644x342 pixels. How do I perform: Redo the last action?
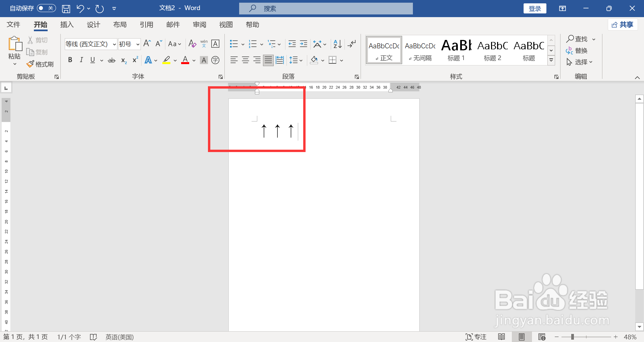pos(100,8)
